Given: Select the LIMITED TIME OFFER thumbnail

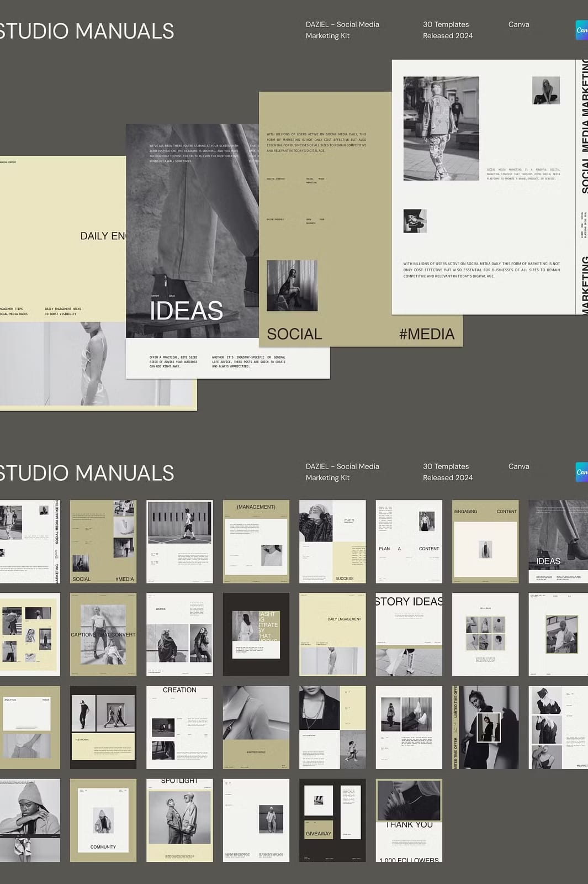Looking at the screenshot, I should (485, 727).
